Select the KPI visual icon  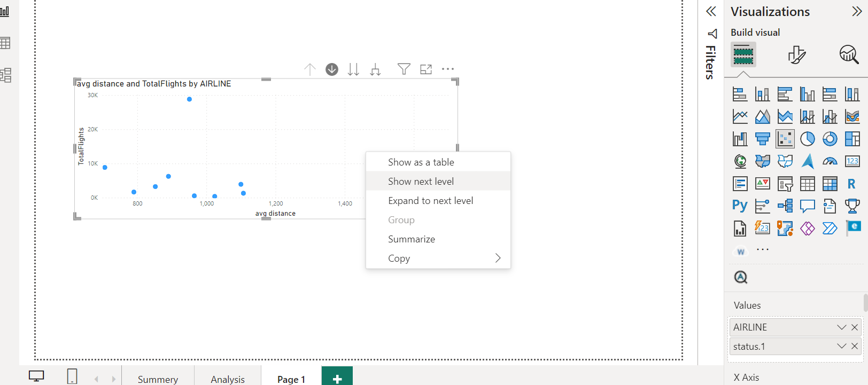762,184
